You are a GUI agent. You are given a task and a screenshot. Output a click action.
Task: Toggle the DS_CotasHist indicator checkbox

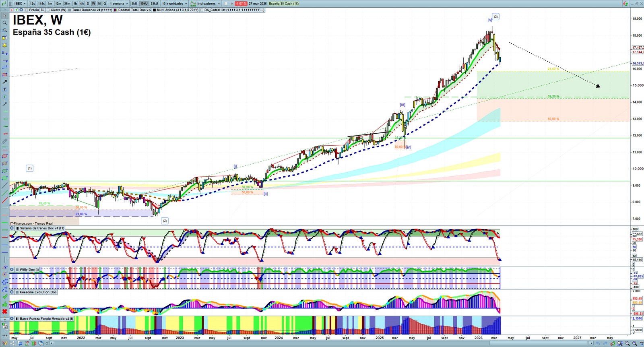pyautogui.click(x=202, y=10)
